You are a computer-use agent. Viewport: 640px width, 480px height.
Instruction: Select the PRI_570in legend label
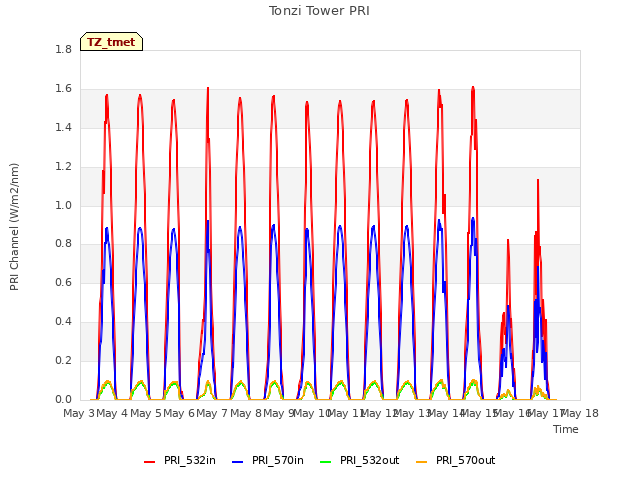[x=278, y=460]
